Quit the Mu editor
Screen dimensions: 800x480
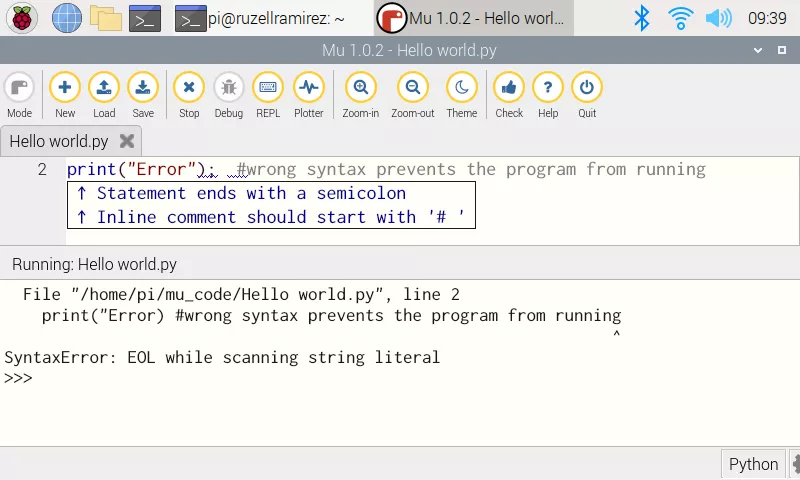[x=587, y=95]
